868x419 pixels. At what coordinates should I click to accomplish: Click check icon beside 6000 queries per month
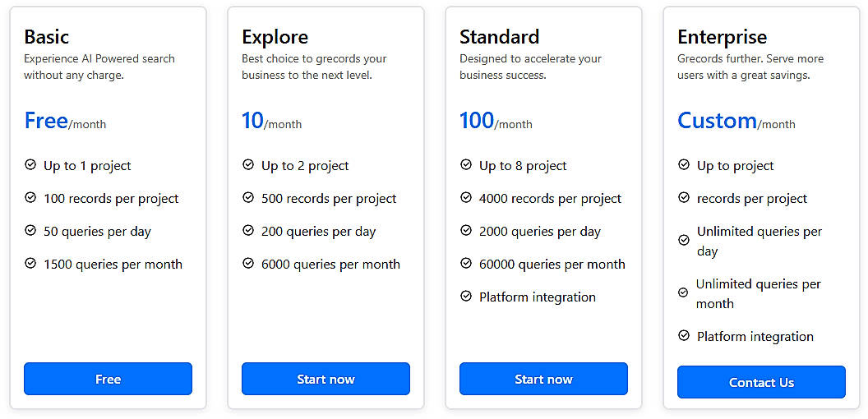pyautogui.click(x=248, y=264)
